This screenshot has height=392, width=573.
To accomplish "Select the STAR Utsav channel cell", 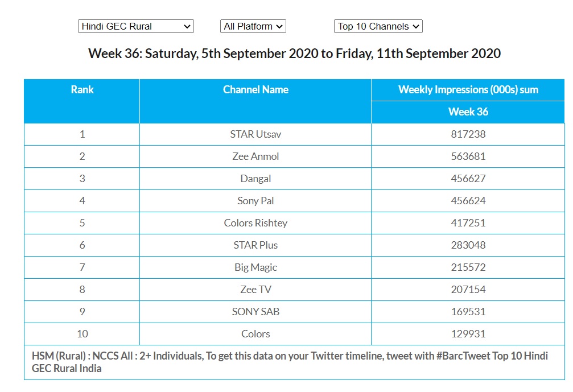I will (x=255, y=134).
